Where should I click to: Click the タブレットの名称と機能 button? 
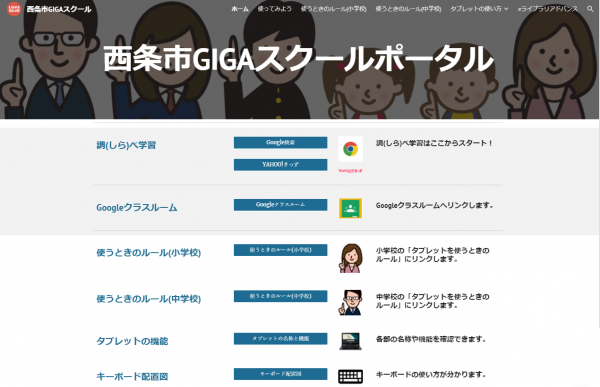click(x=280, y=338)
